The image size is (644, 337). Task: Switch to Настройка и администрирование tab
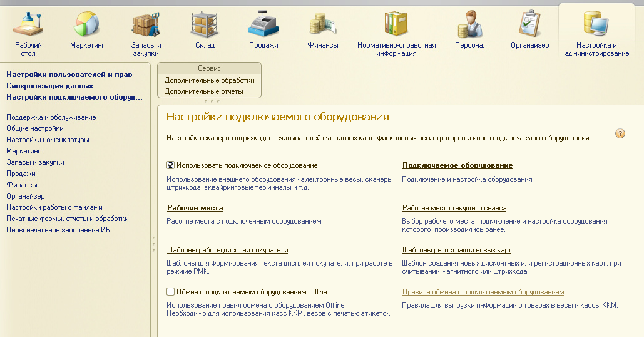click(x=596, y=31)
